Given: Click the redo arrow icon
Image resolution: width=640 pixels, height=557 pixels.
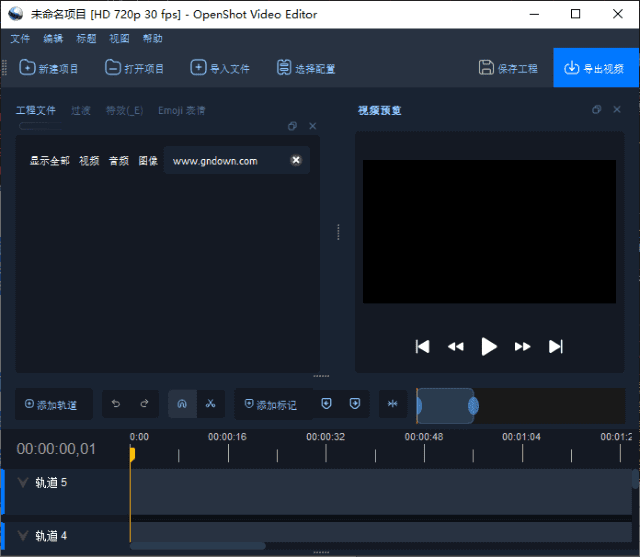Looking at the screenshot, I should (144, 404).
